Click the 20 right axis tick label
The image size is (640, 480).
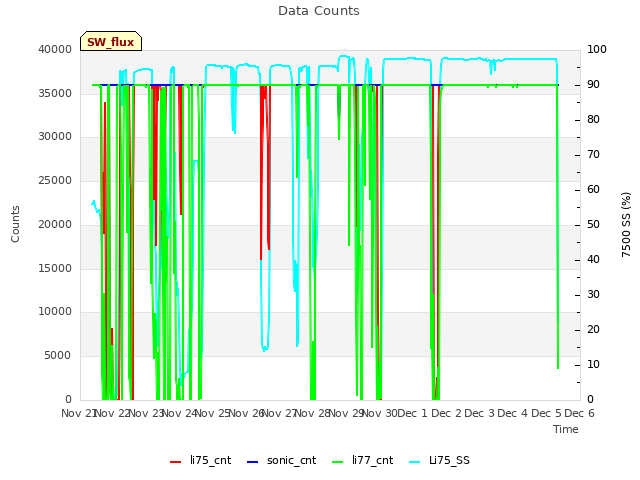[x=593, y=329]
